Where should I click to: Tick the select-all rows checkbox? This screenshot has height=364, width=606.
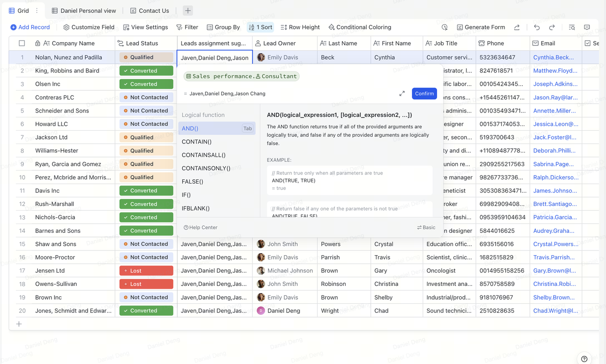click(22, 44)
